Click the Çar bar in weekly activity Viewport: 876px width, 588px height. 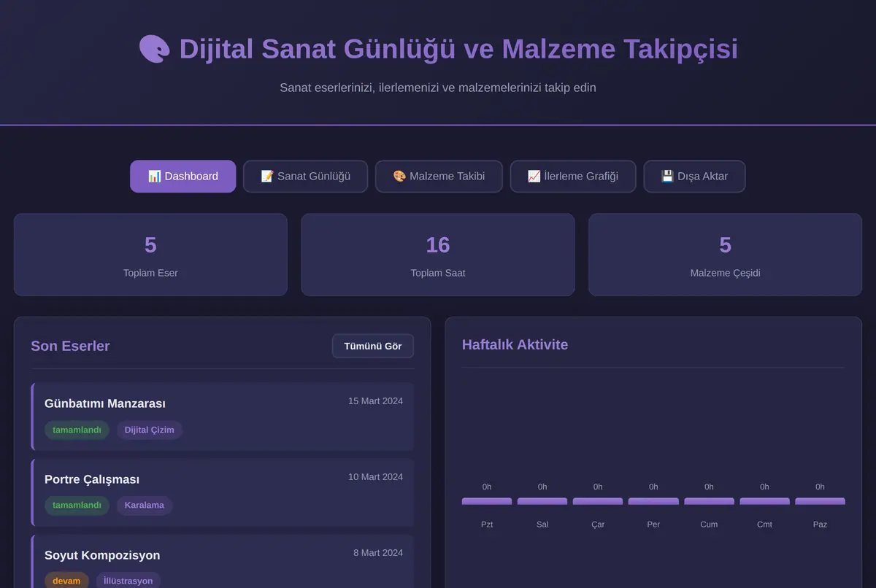[598, 501]
